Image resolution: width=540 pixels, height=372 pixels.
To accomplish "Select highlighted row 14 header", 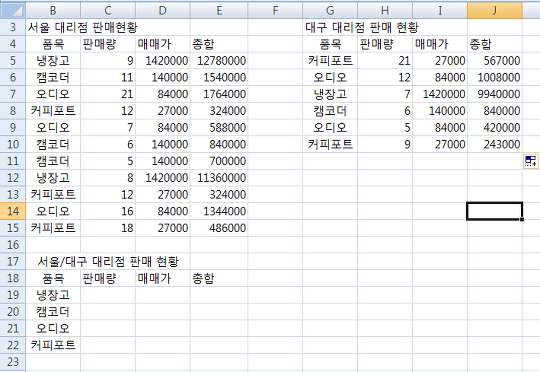I will coord(13,211).
